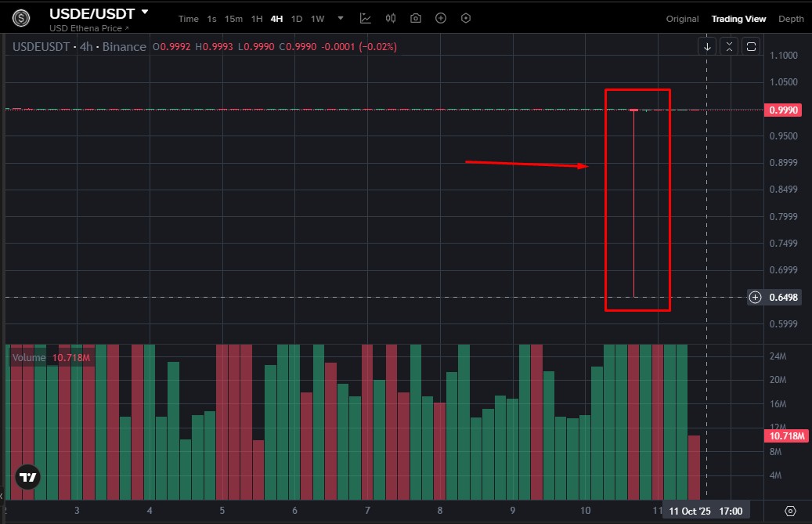Open the technical indicators chart icon

(x=366, y=18)
